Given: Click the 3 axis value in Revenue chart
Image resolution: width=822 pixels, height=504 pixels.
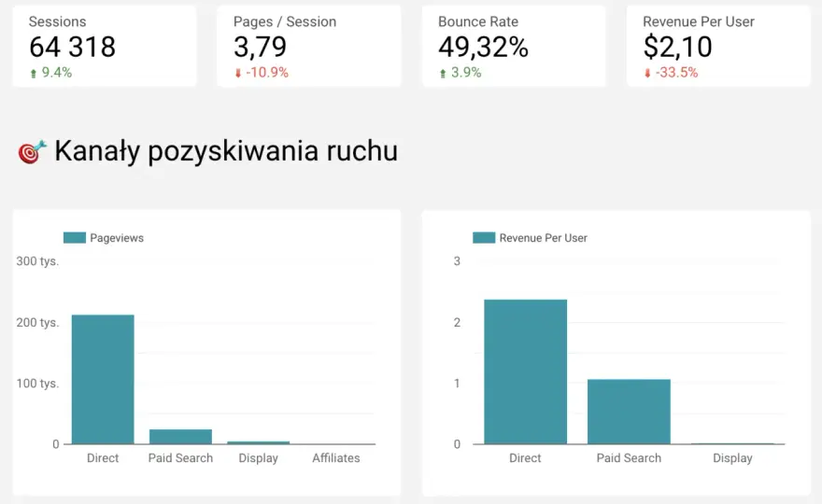Looking at the screenshot, I should click(x=457, y=261).
